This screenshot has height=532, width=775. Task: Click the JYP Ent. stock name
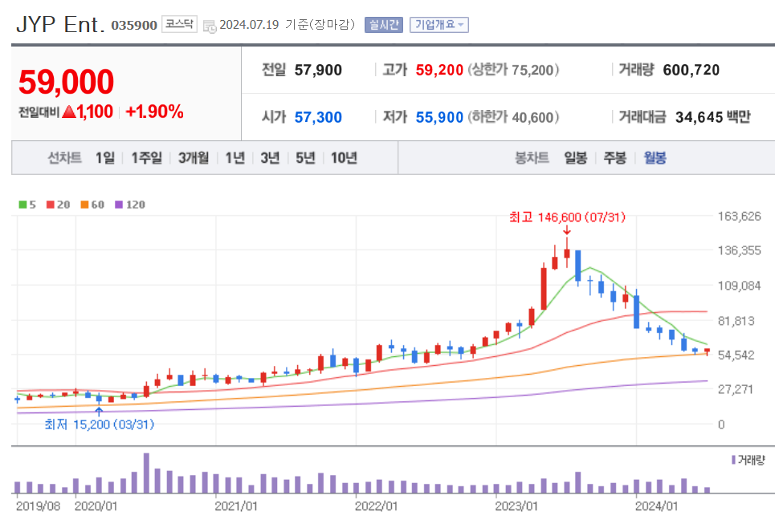pos(60,25)
